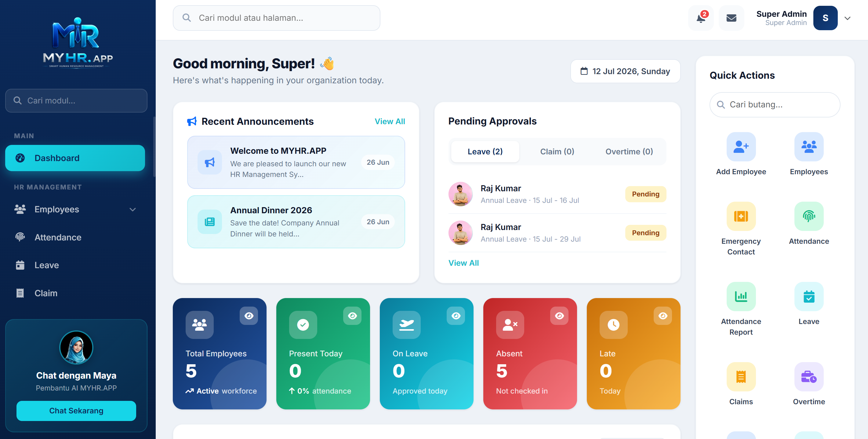
Task: Open Employees in the sidebar menu
Action: click(75, 209)
